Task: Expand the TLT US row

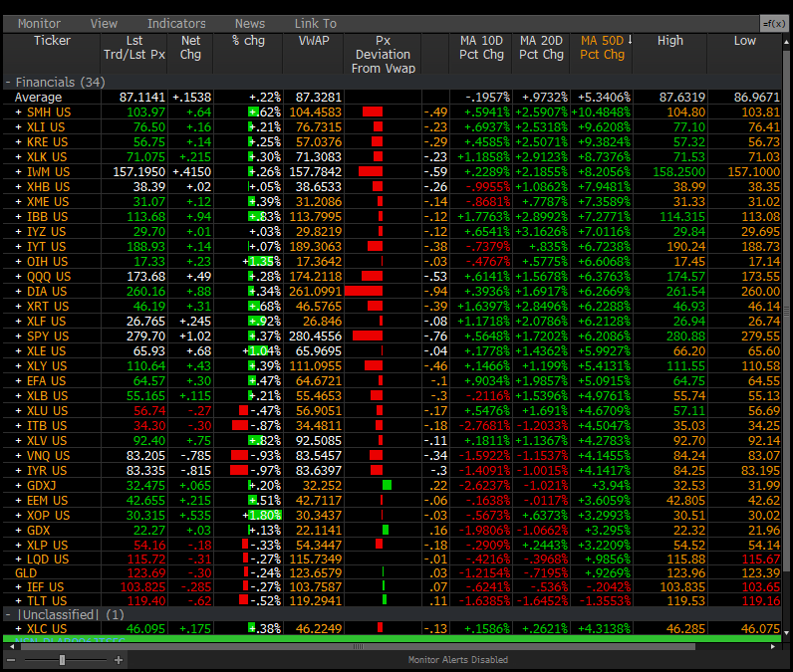Action: point(18,601)
